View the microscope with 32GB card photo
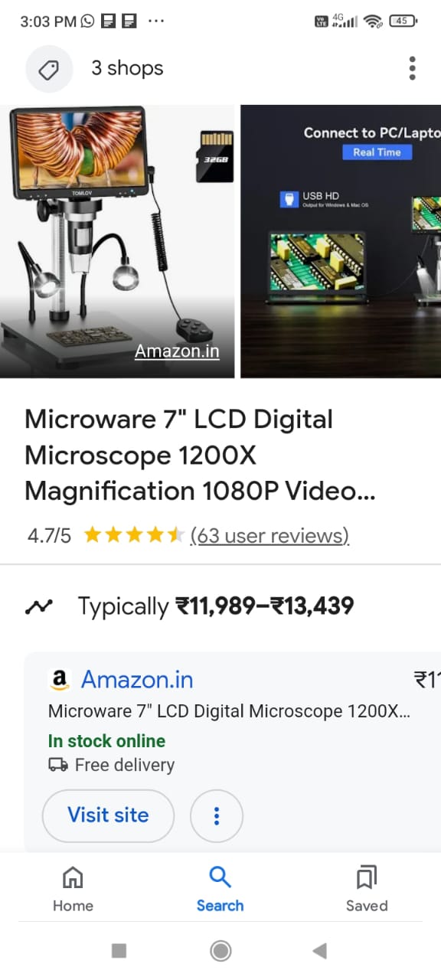This screenshot has height=980, width=441. coord(117,241)
